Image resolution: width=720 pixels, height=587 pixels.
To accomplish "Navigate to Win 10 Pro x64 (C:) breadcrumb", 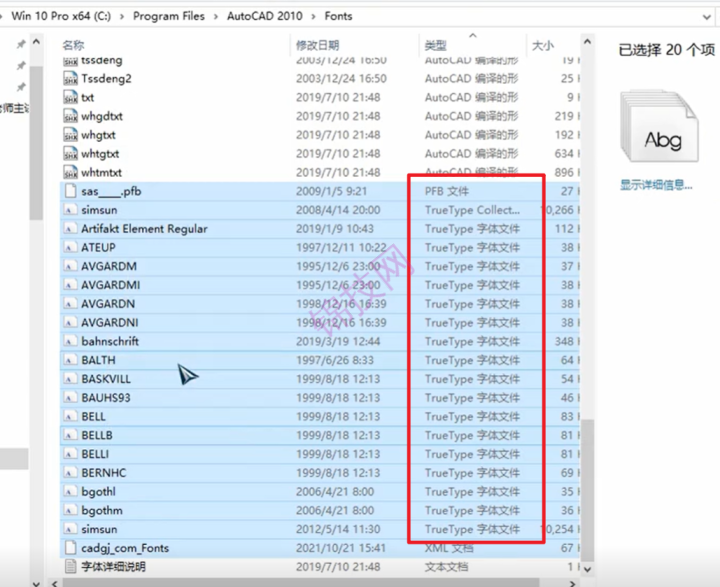I will coord(61,16).
